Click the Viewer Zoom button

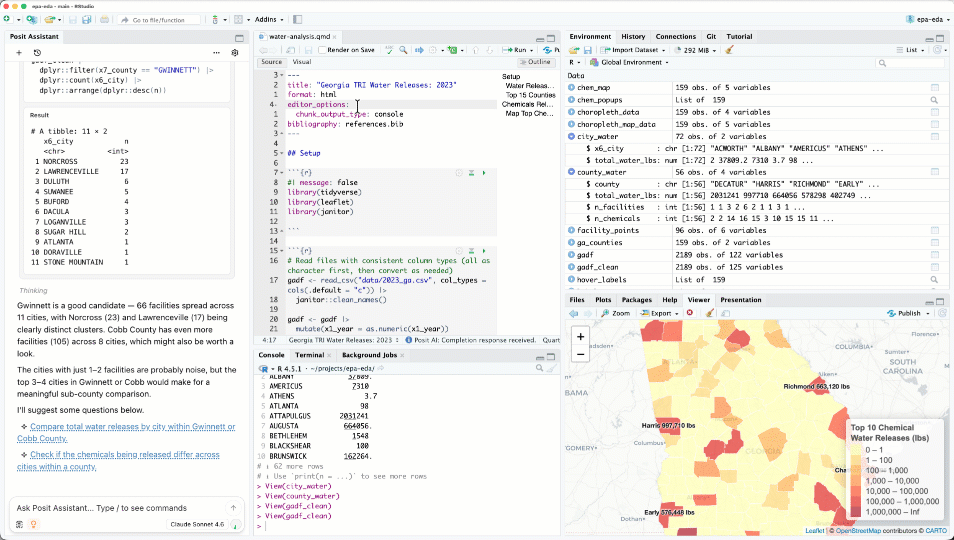tap(616, 313)
